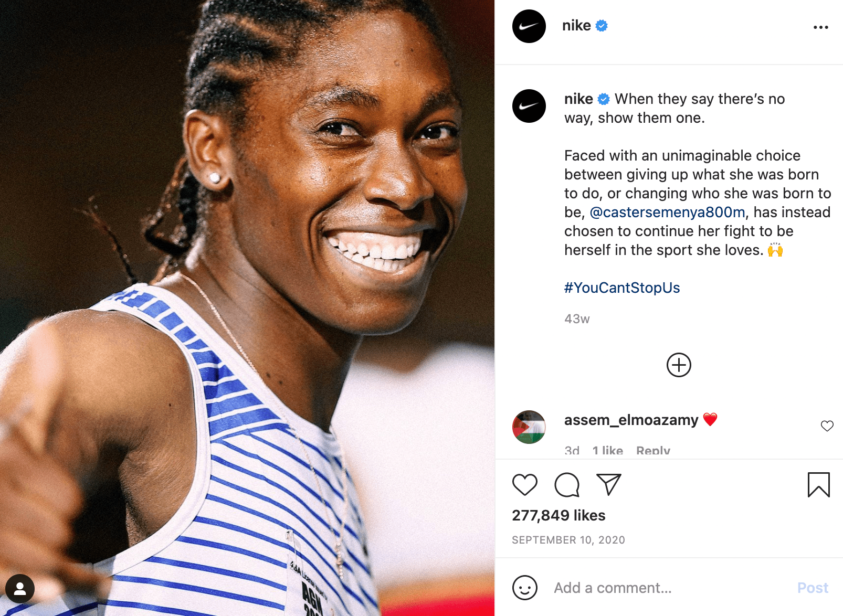Open the #YouCantStopUs hashtag
This screenshot has height=616, width=843.
(622, 288)
